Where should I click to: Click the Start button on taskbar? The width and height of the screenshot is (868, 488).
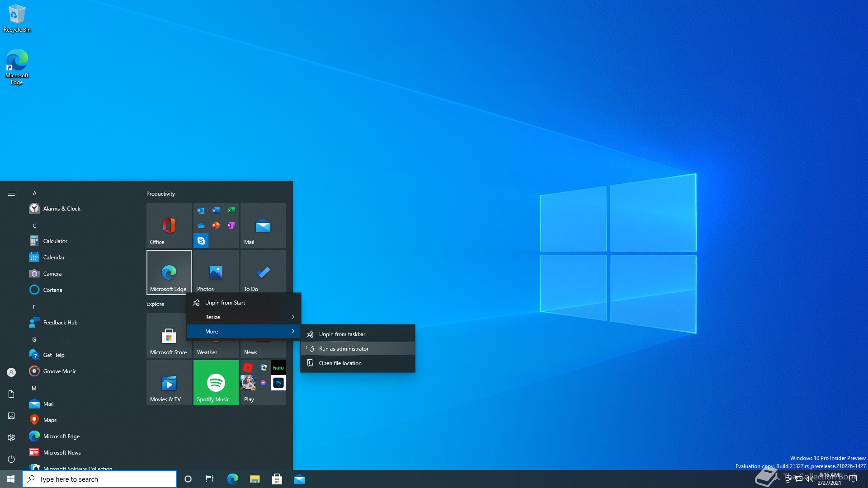11,479
